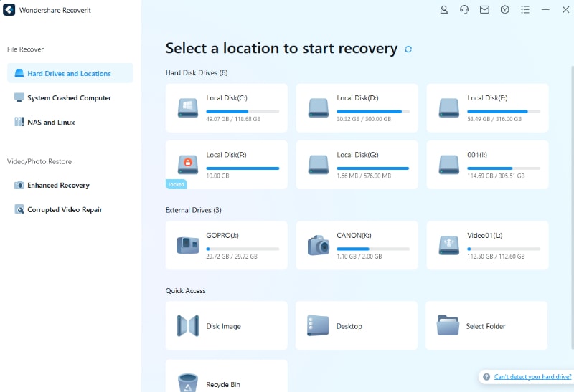Viewport: 574px width, 392px height.
Task: Open the hamburger menu icon
Action: 525,10
